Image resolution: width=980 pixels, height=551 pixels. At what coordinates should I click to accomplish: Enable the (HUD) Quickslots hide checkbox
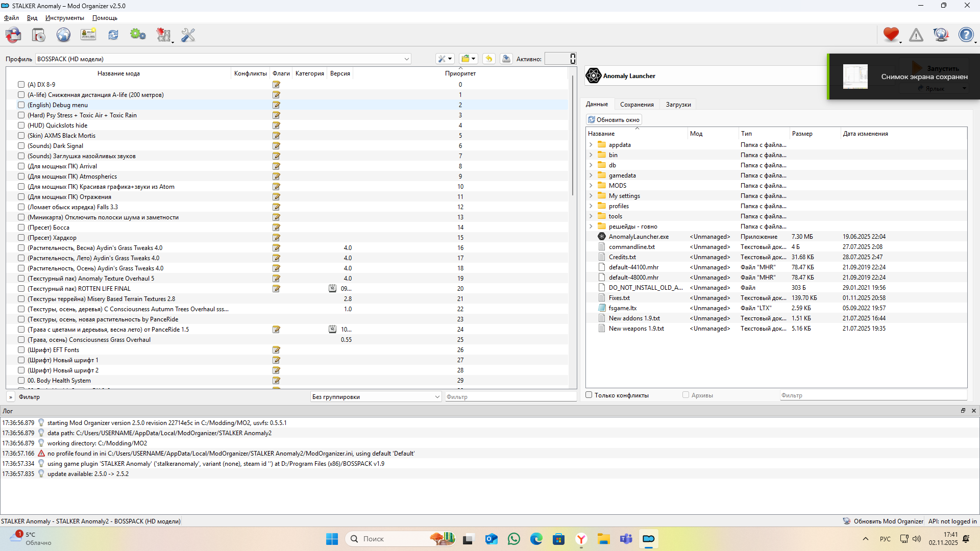21,126
